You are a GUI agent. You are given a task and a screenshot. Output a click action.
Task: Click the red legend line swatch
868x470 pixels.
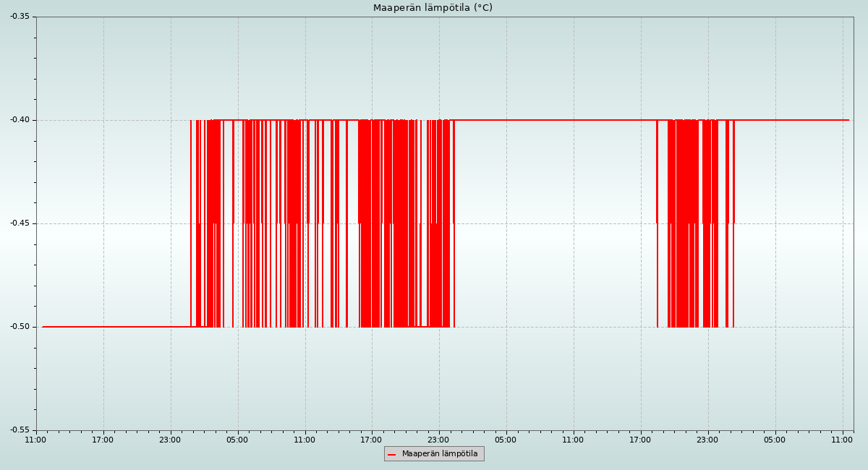pyautogui.click(x=392, y=454)
